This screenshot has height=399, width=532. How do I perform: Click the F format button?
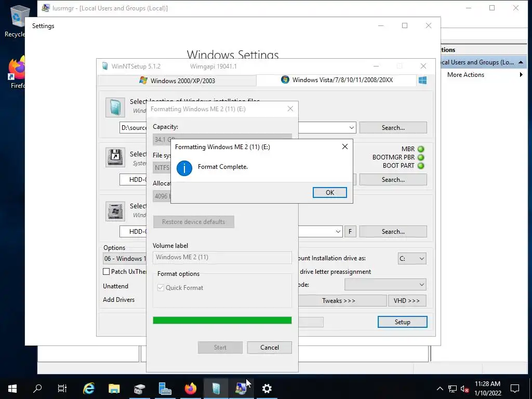pos(350,232)
